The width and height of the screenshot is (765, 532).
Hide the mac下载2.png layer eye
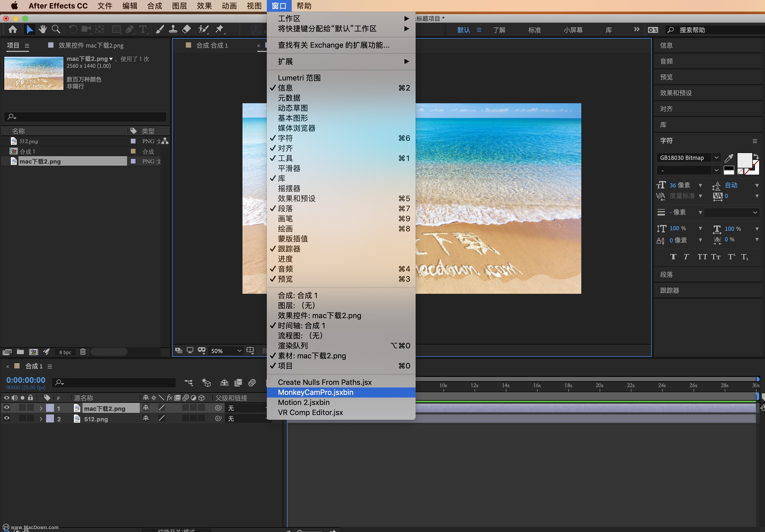pos(6,408)
